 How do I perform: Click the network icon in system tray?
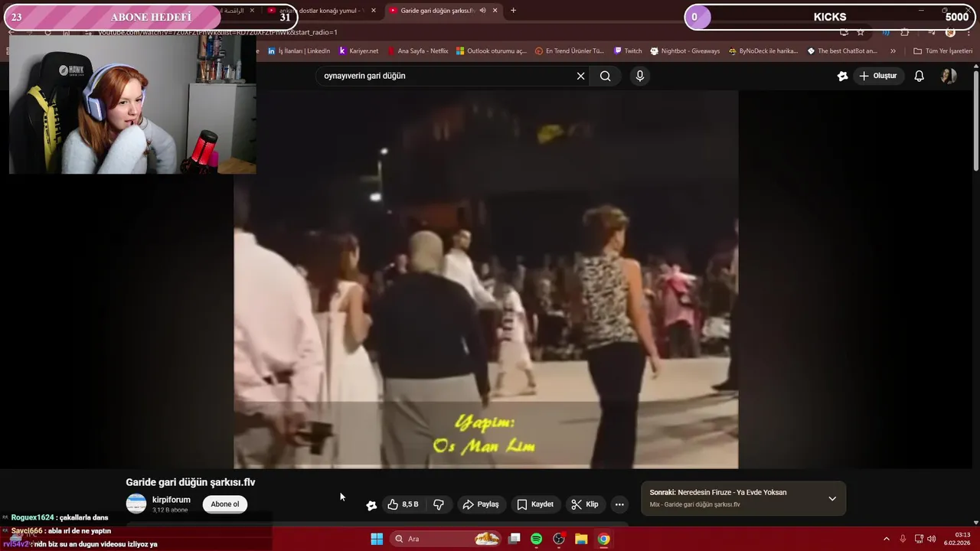point(919,539)
